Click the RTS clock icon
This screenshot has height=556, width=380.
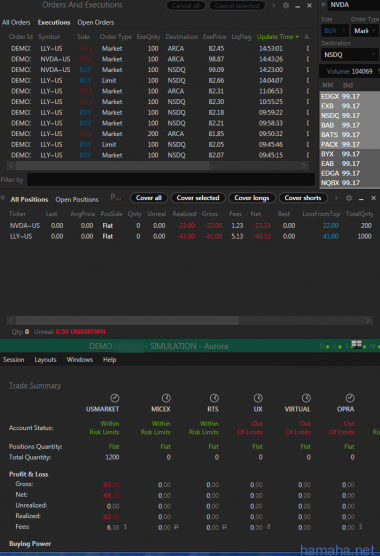point(214,398)
